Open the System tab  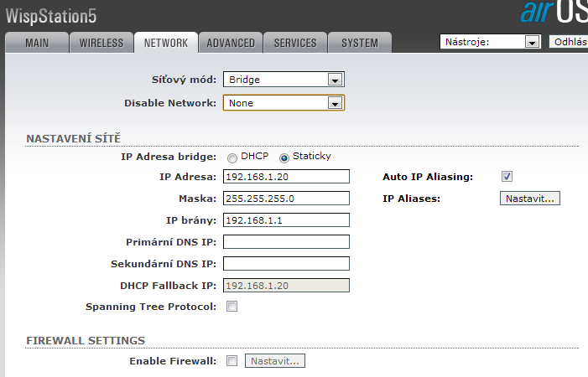point(360,43)
